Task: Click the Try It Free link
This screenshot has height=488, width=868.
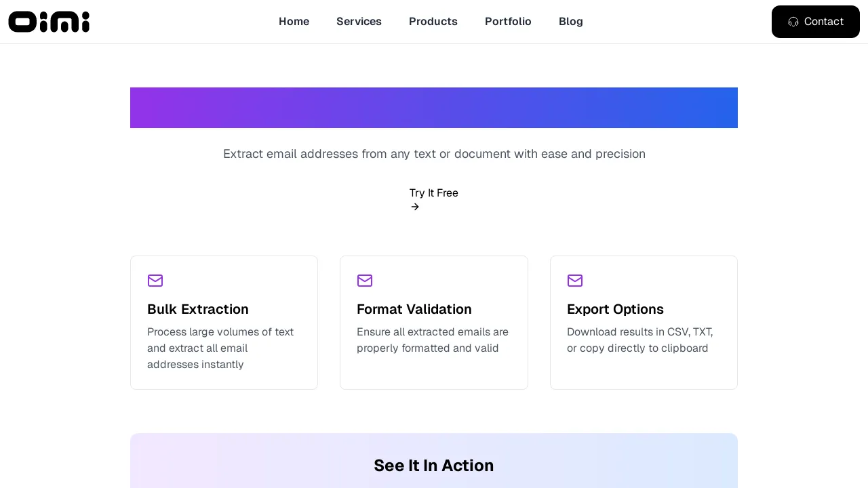Action: click(x=433, y=192)
